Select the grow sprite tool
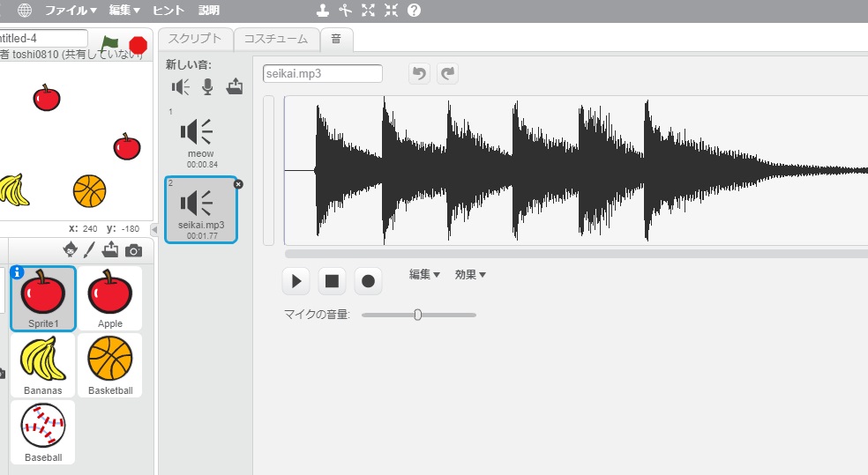The image size is (868, 475). coord(368,10)
